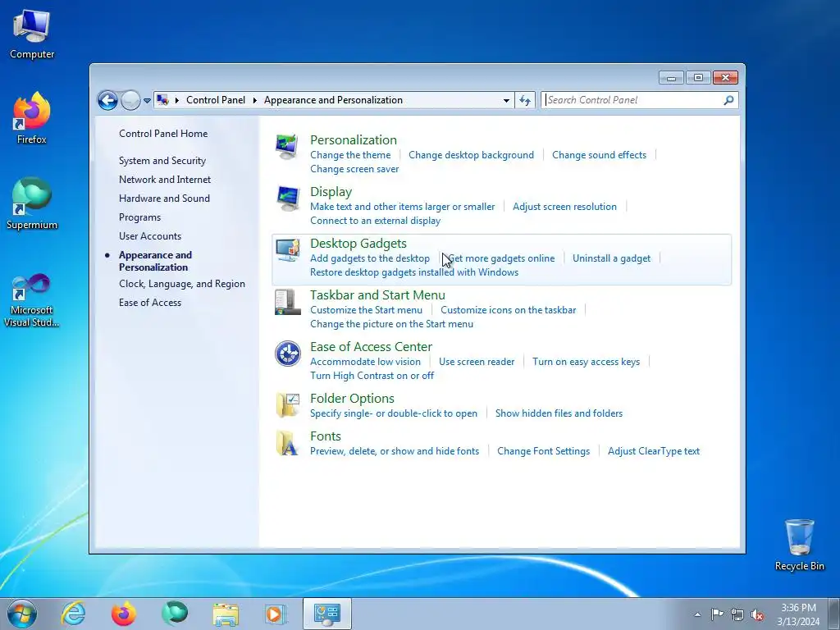This screenshot has width=840, height=630.
Task: Expand the arrow before Control Panel breadcrumb
Action: (x=177, y=100)
